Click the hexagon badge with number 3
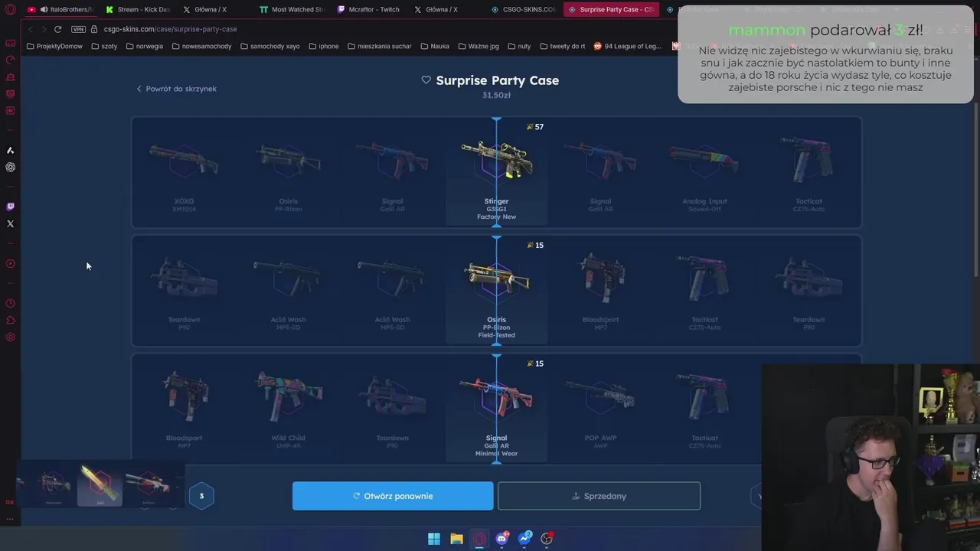The height and width of the screenshot is (551, 980). click(x=201, y=496)
